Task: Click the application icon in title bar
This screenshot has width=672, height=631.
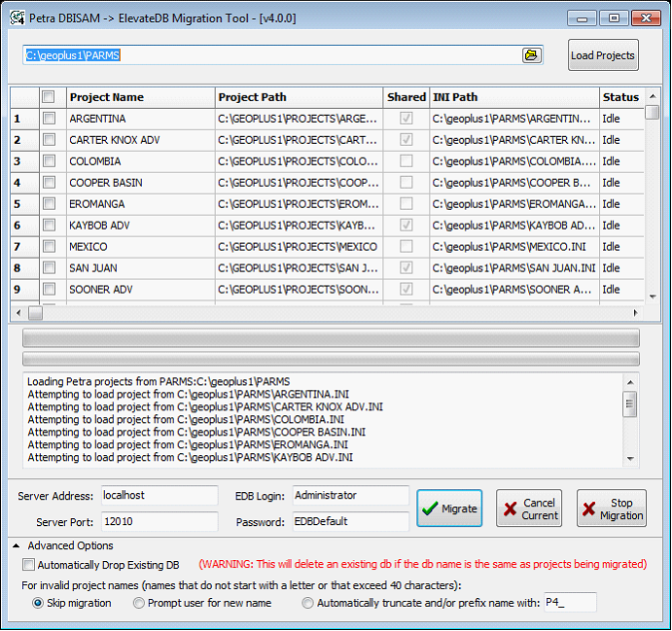Action: point(17,18)
